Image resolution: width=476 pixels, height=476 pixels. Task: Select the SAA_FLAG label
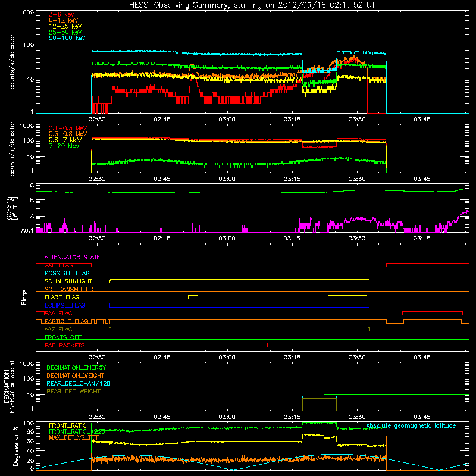[58, 313]
